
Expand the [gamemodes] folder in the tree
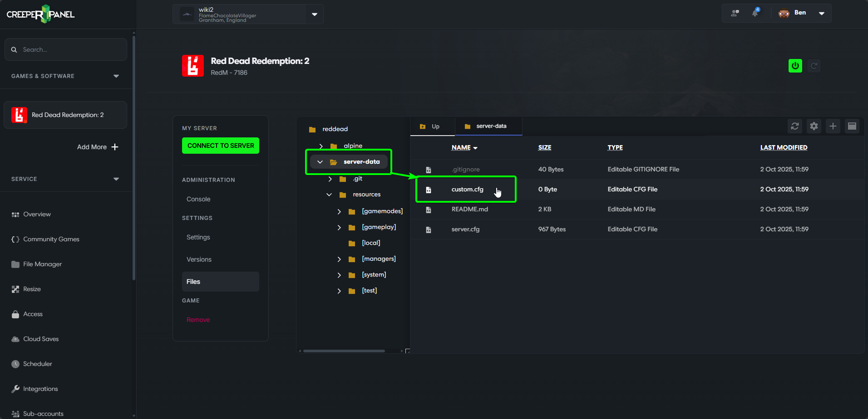tap(339, 211)
